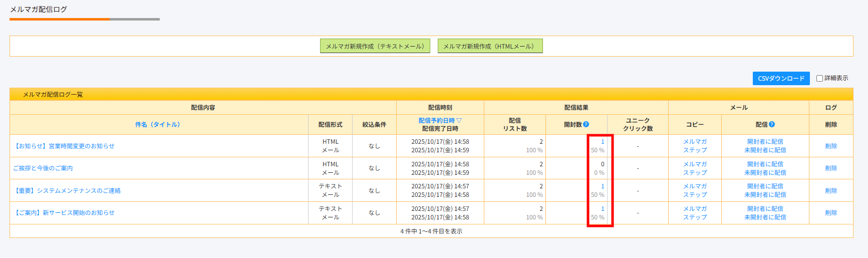Delete the 営業時間変更のお知らせ log row
Image resolution: width=868 pixels, height=258 pixels.
click(x=831, y=146)
